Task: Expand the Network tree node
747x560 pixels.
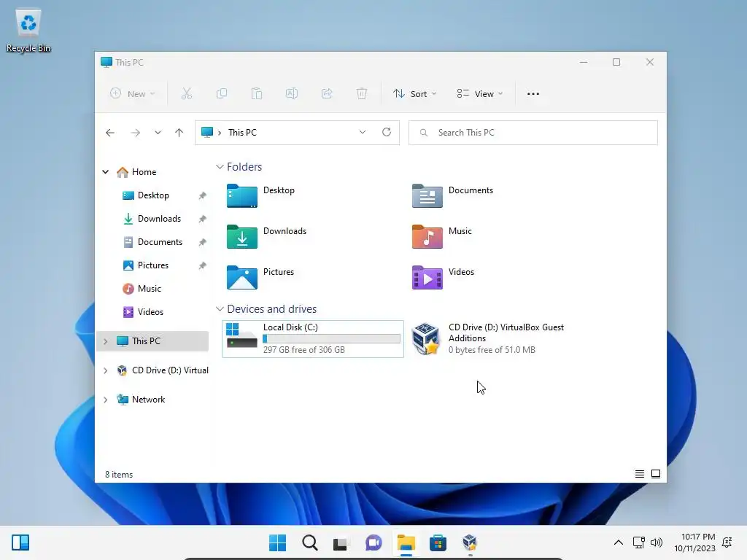Action: point(106,400)
